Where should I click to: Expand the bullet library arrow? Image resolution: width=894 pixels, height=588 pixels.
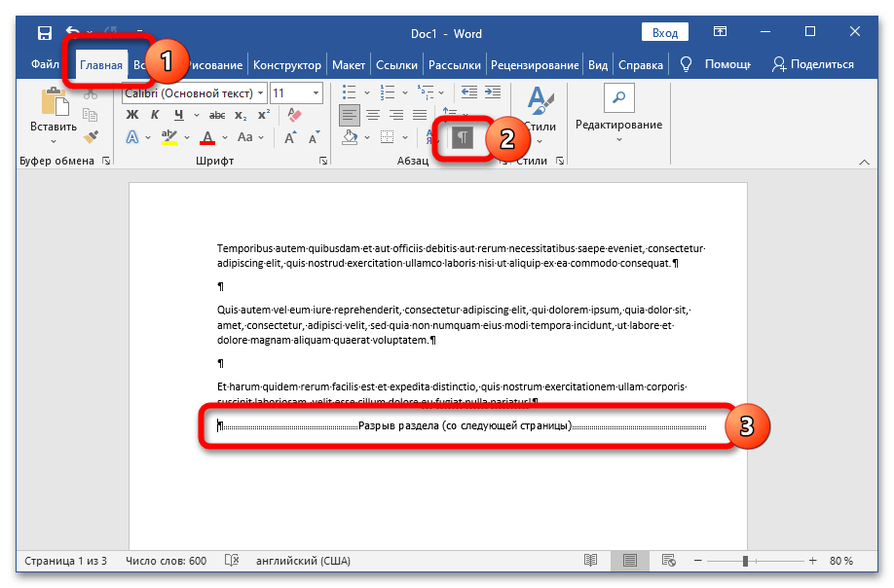click(x=366, y=92)
